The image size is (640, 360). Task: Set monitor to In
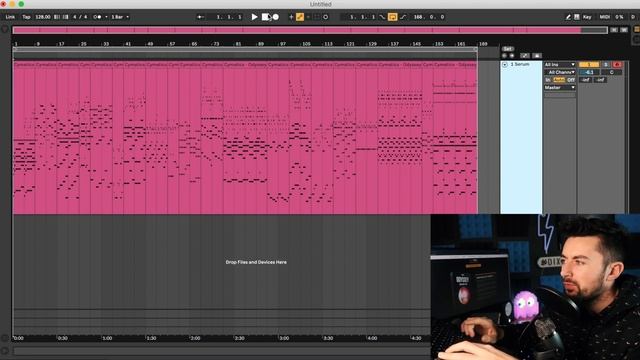tap(548, 80)
